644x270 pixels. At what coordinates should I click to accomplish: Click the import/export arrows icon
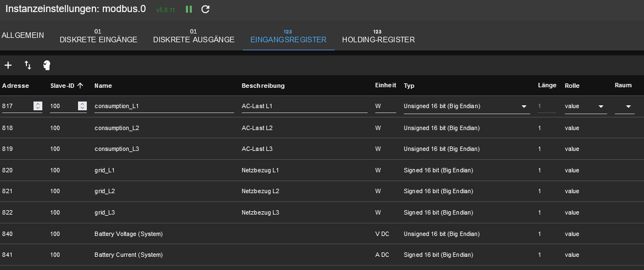tap(28, 65)
